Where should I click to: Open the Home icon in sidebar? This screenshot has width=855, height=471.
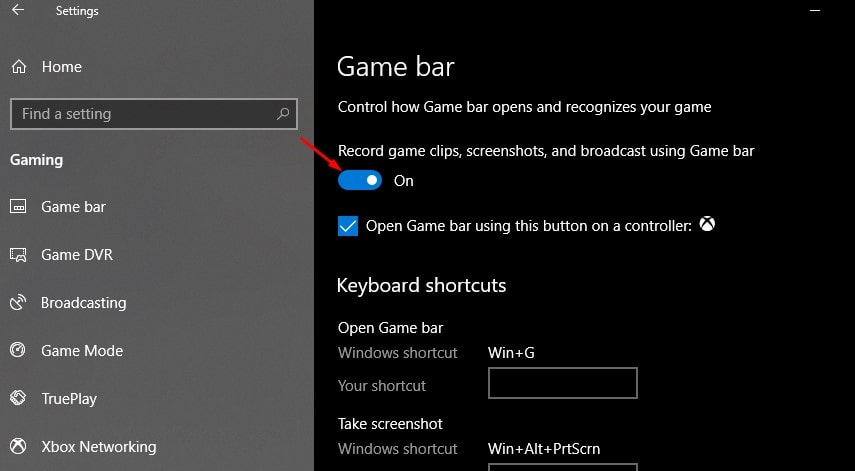[19, 67]
